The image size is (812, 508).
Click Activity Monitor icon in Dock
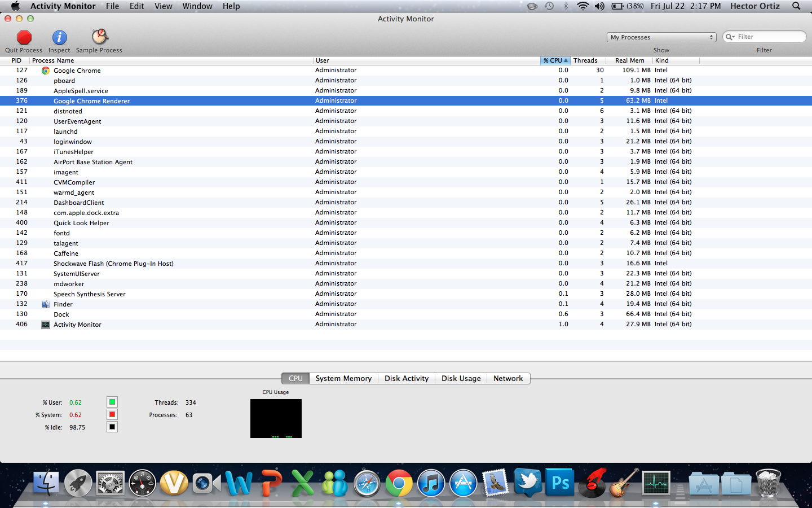[x=656, y=484]
